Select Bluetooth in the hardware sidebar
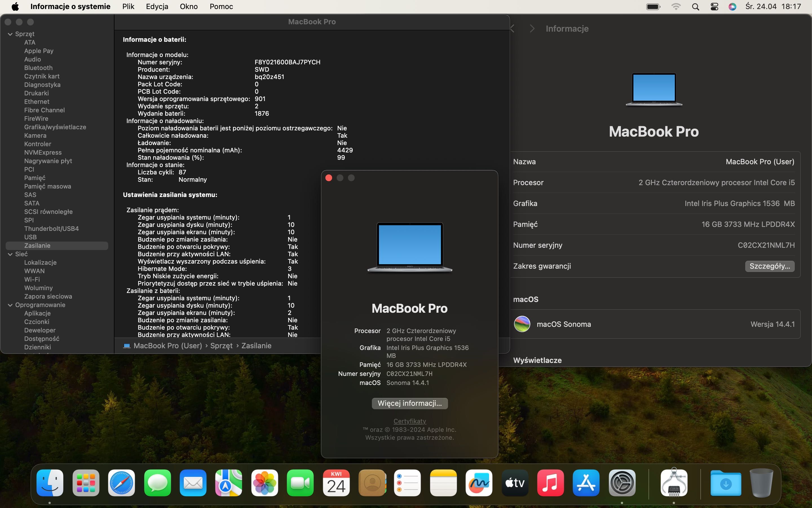The image size is (812, 508). [38, 68]
